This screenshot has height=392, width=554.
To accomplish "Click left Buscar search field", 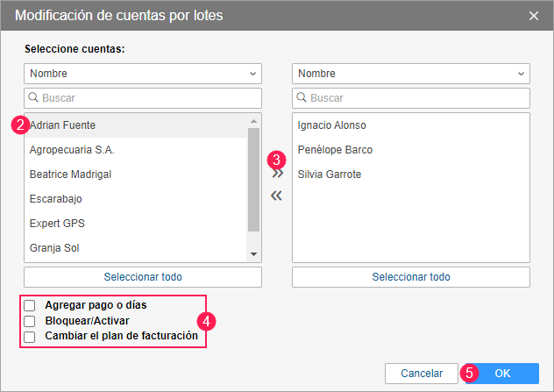I will tap(142, 98).
